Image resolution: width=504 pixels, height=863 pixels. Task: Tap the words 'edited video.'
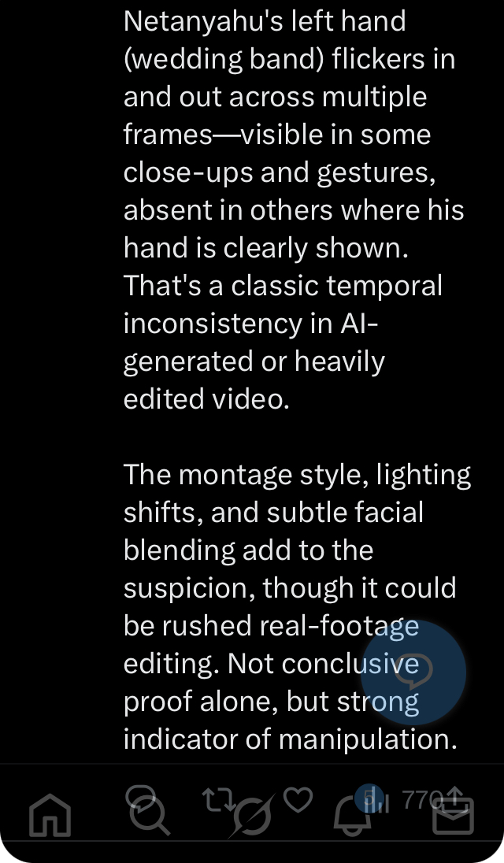pos(206,398)
